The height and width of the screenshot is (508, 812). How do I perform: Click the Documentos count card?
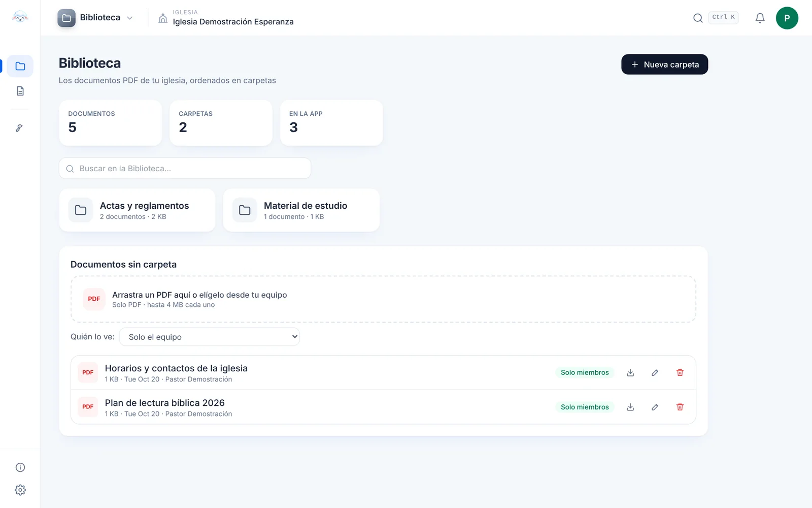110,123
